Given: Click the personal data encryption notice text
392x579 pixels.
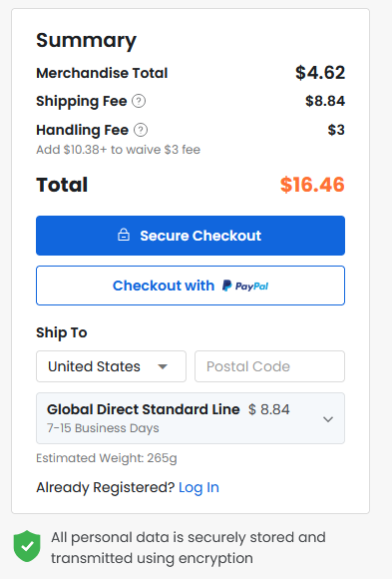Looking at the screenshot, I should click(x=189, y=548).
